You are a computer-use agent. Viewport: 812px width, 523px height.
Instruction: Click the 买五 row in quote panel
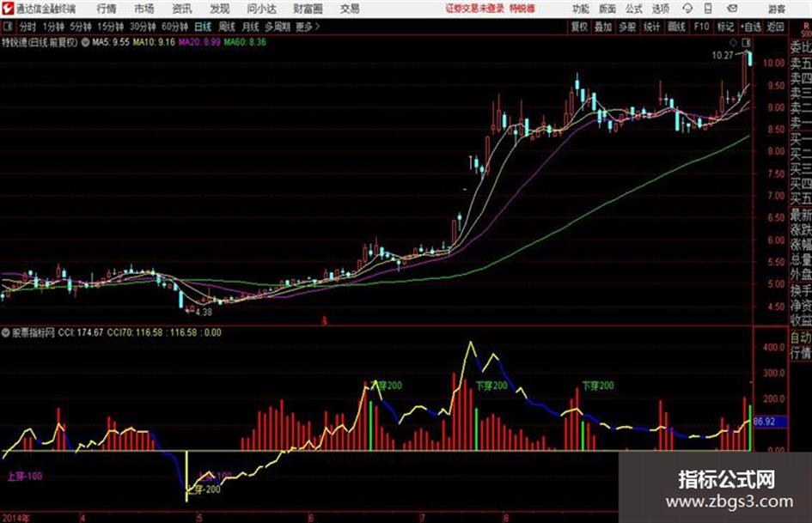pos(801,198)
